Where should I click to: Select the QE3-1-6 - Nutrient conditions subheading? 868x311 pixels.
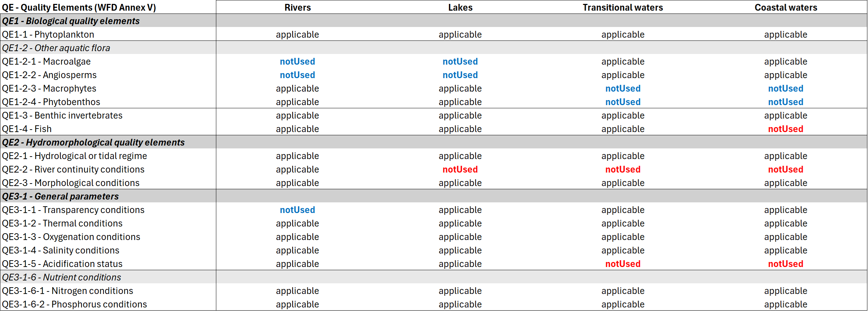pyautogui.click(x=61, y=277)
